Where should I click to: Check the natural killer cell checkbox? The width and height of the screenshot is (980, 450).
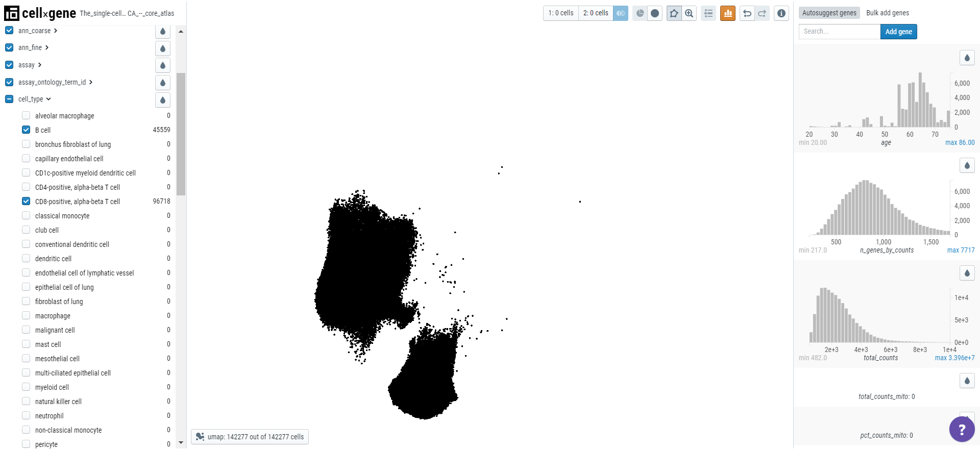[x=26, y=401]
